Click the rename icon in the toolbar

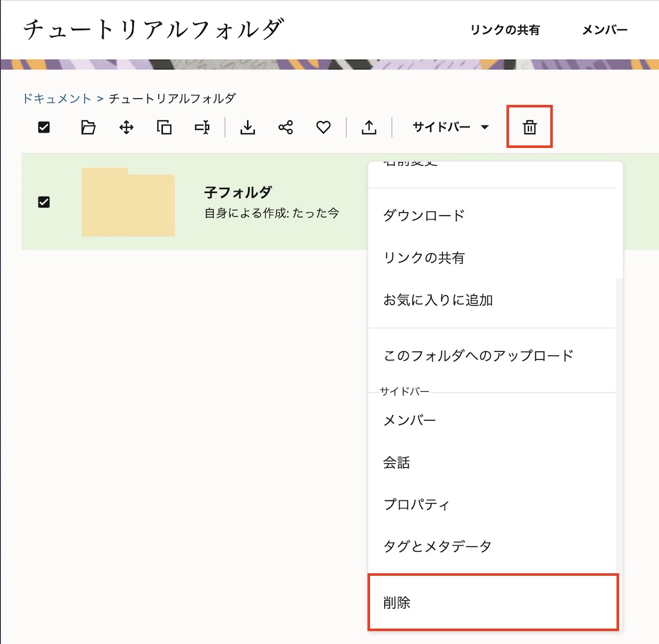pyautogui.click(x=201, y=127)
